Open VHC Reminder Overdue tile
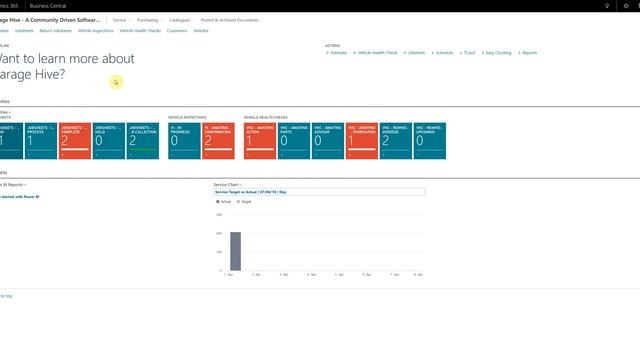The width and height of the screenshot is (640, 360). (x=396, y=141)
